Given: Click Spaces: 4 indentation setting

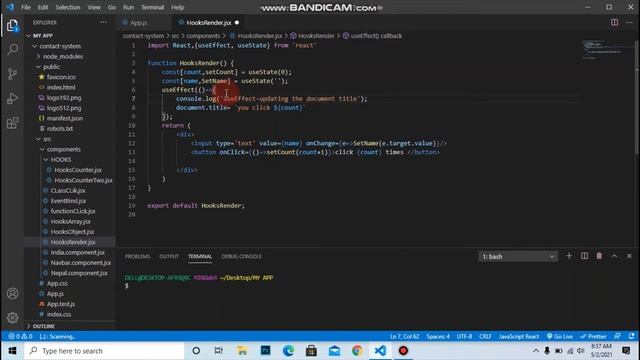Looking at the screenshot, I should 438,336.
